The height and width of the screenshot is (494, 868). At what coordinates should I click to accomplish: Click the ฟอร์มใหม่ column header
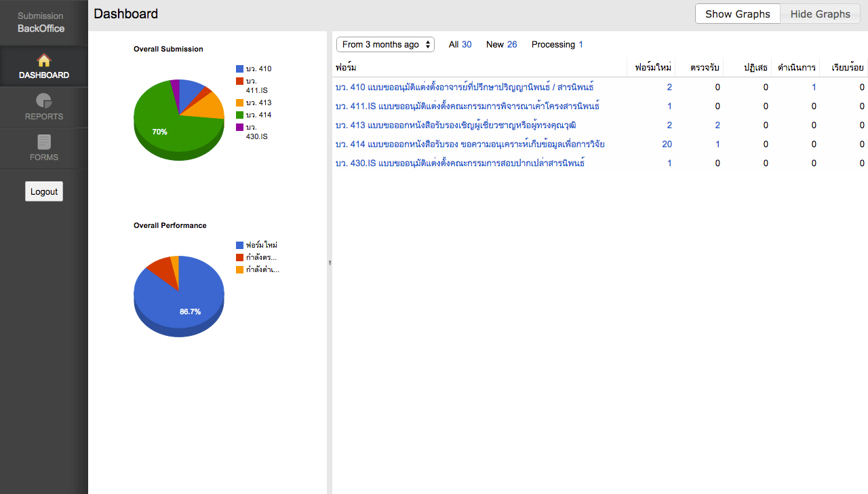point(652,67)
